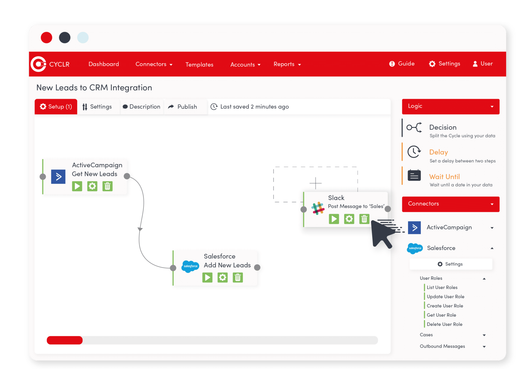The image size is (532, 392).
Task: Click Salesforce connector Settings button
Action: 451,264
